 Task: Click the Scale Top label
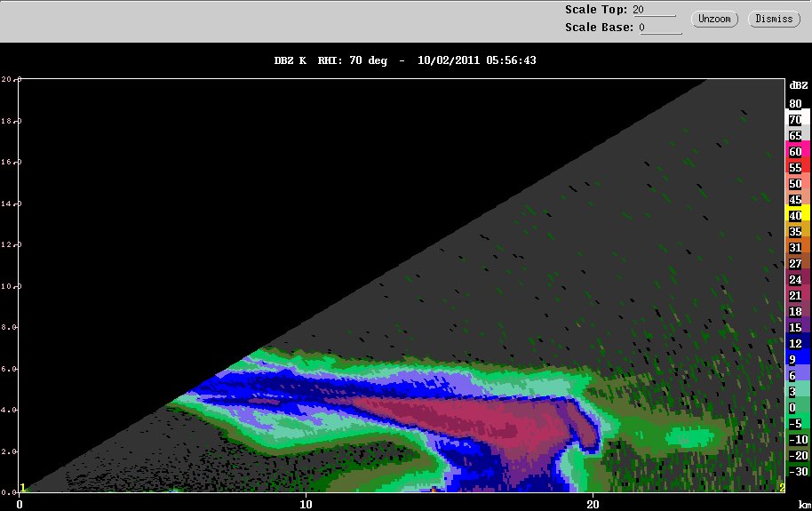click(596, 10)
